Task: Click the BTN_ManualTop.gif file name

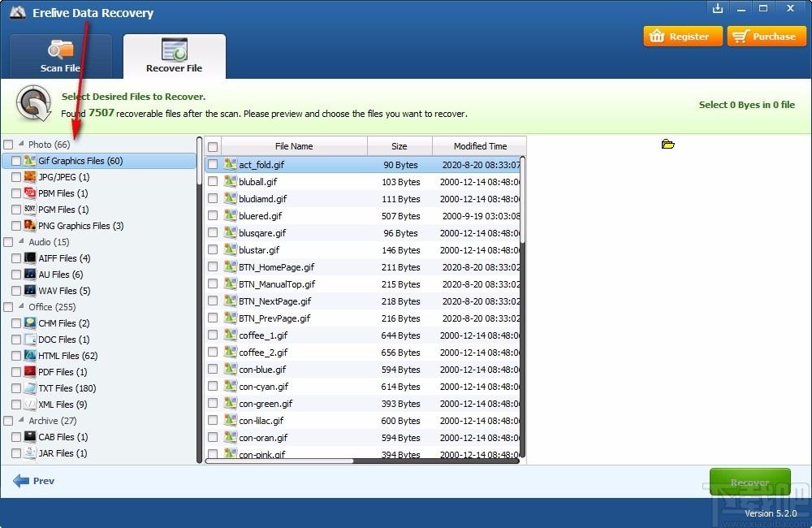Action: [x=277, y=284]
